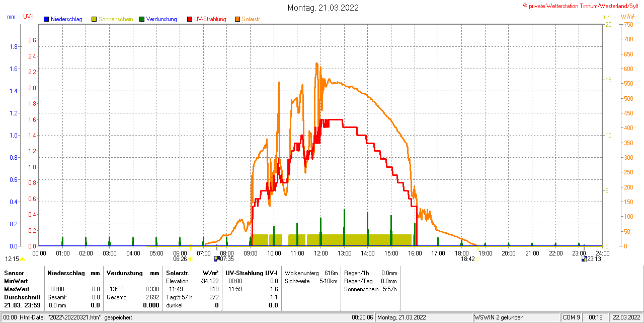This screenshot has width=644, height=323.
Task: Click the 24:00 tick on the time axis
Action: click(x=602, y=253)
